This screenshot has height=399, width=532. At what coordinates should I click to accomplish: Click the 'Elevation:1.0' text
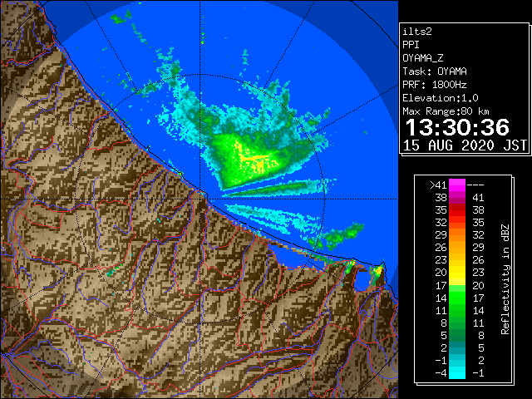pos(441,98)
